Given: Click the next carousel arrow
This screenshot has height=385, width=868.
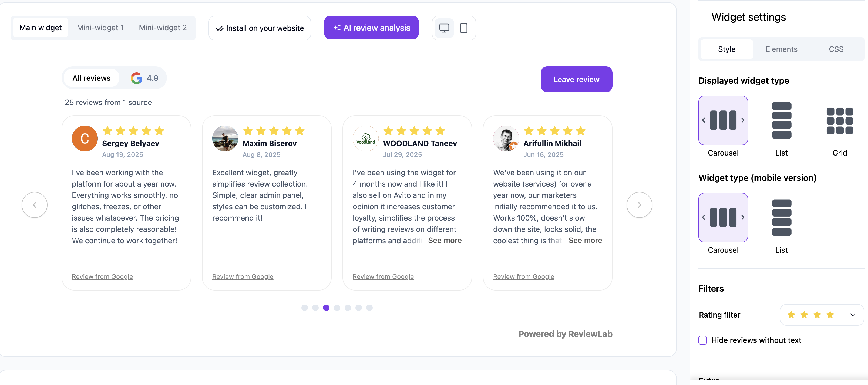Looking at the screenshot, I should 639,204.
